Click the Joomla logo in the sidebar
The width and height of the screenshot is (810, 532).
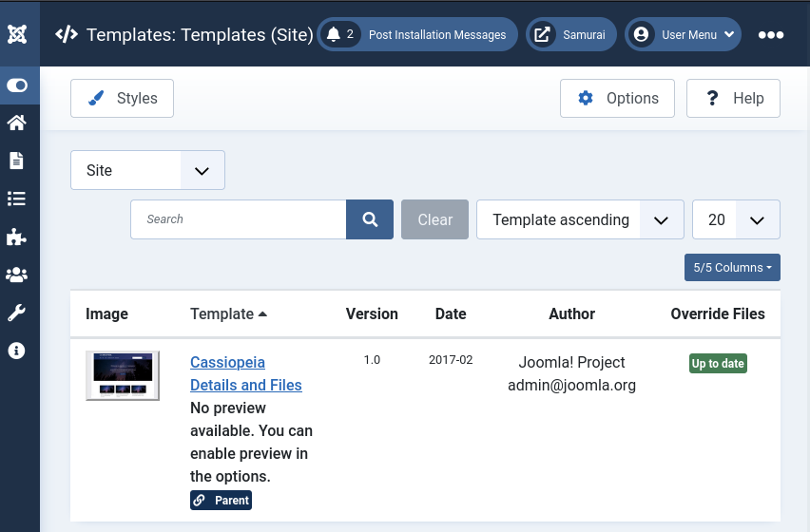(17, 35)
